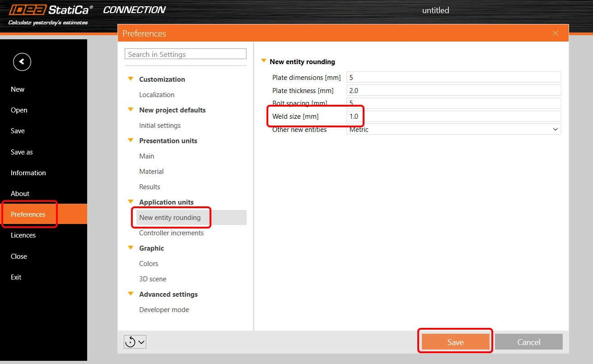This screenshot has height=364, width=593.
Task: Click the Graphic heading
Action: 151,248
